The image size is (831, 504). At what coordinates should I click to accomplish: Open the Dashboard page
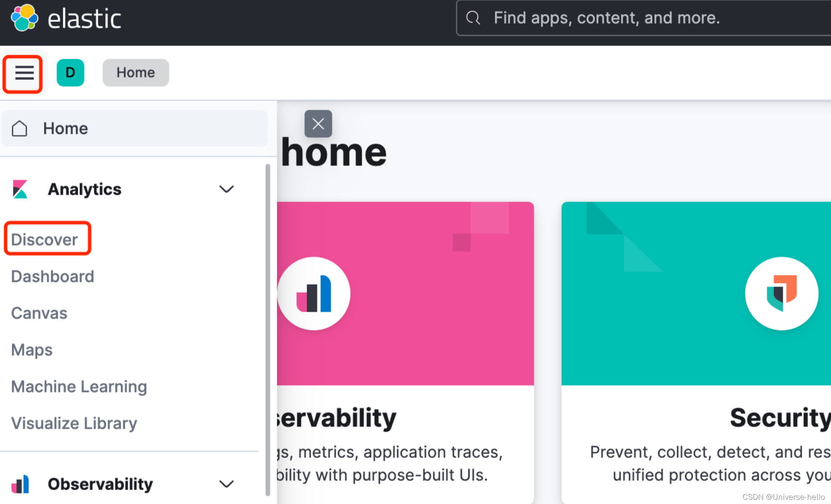click(52, 276)
